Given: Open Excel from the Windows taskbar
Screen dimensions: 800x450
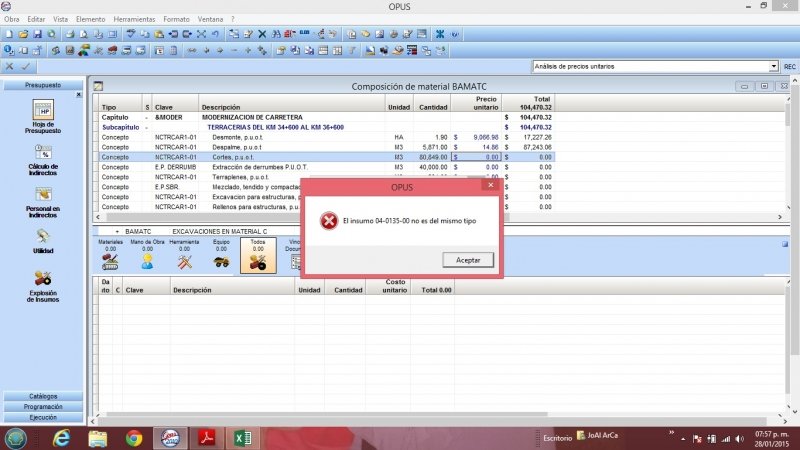Looking at the screenshot, I should pos(241,438).
